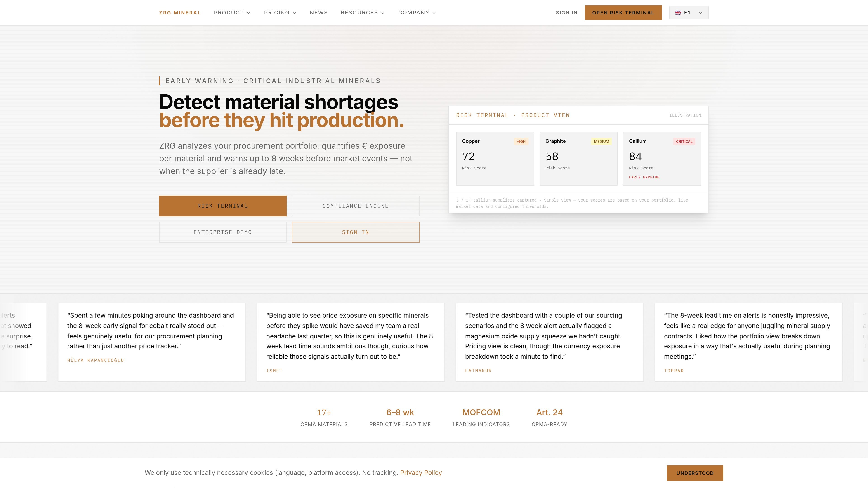Image resolution: width=868 pixels, height=488 pixels.
Task: Expand the PRICING chevron arrow
Action: (294, 13)
